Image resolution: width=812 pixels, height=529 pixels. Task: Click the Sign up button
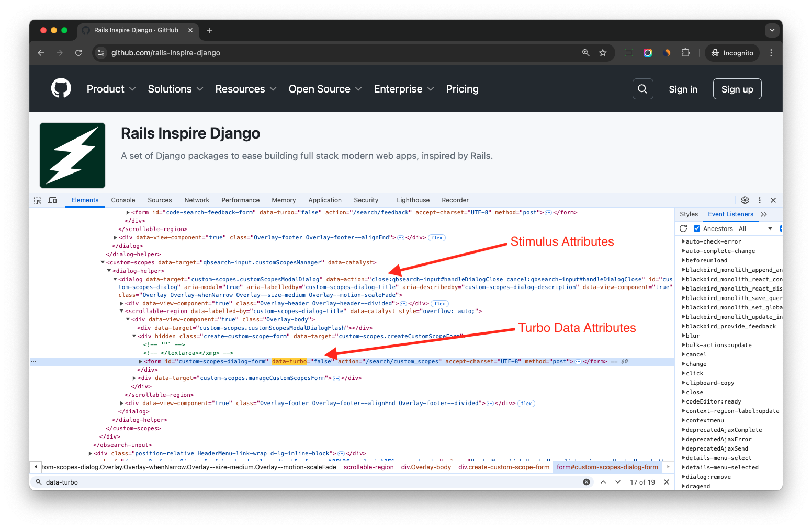(x=737, y=89)
